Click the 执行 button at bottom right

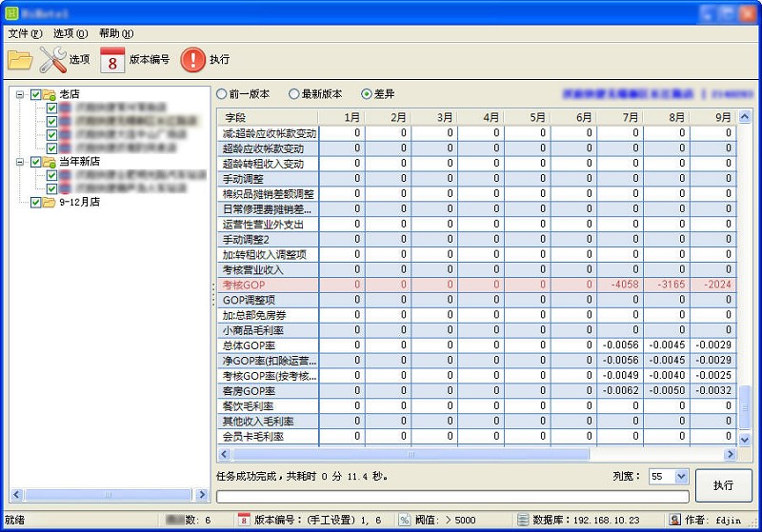point(723,484)
